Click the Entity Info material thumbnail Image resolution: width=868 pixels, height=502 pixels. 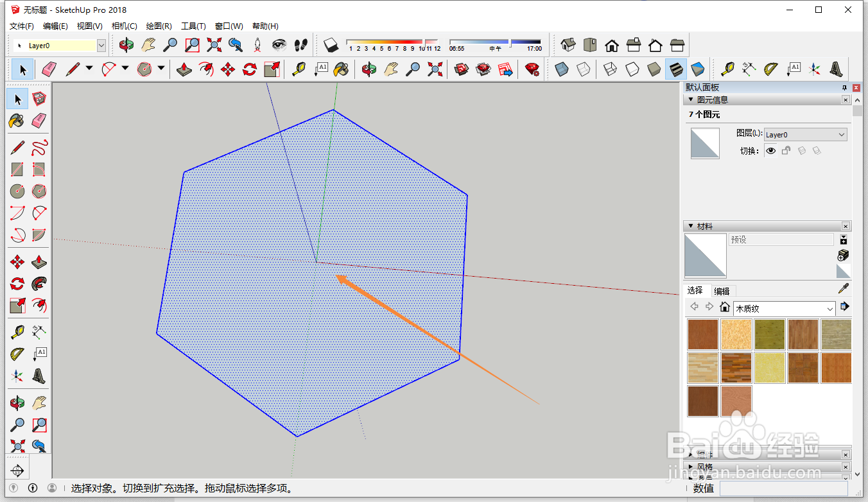(x=705, y=143)
